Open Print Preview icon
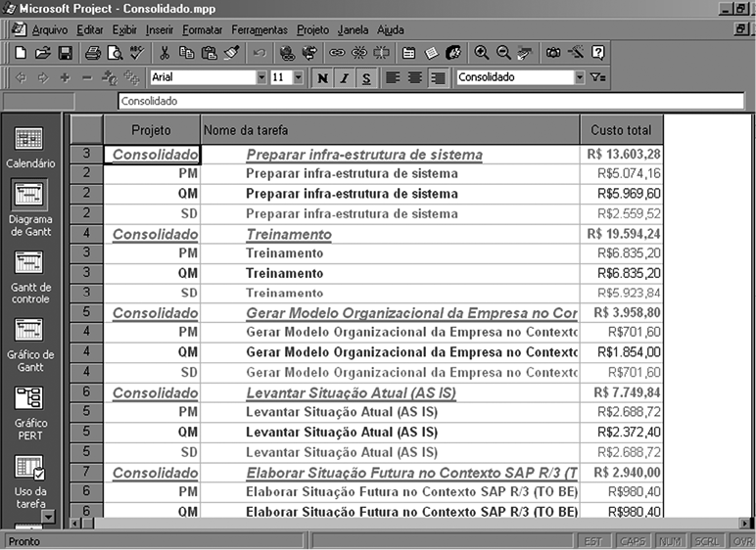Viewport: 756px width, 550px height. pos(115,53)
